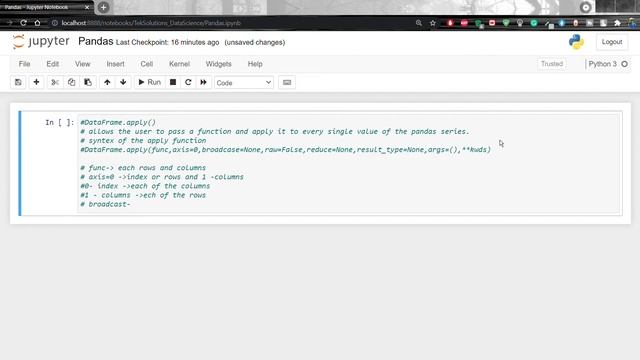Click inside the code cell editor
The image size is (640, 360).
pos(349,163)
